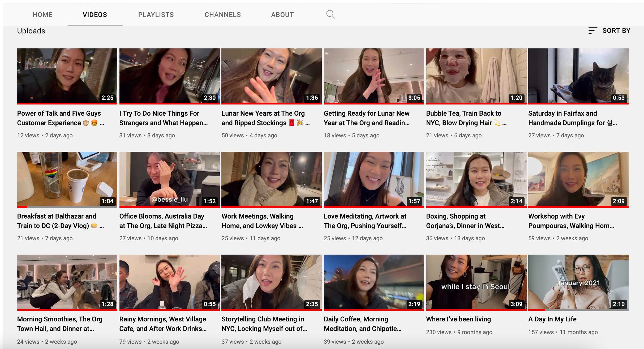This screenshot has height=349, width=644.
Task: Click the channel search magnifier icon
Action: coord(330,14)
